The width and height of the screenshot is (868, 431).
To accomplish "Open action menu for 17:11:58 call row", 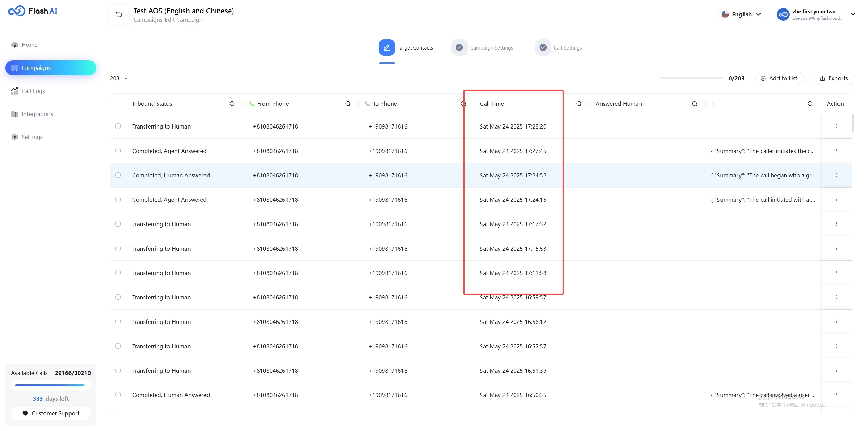I will (837, 273).
